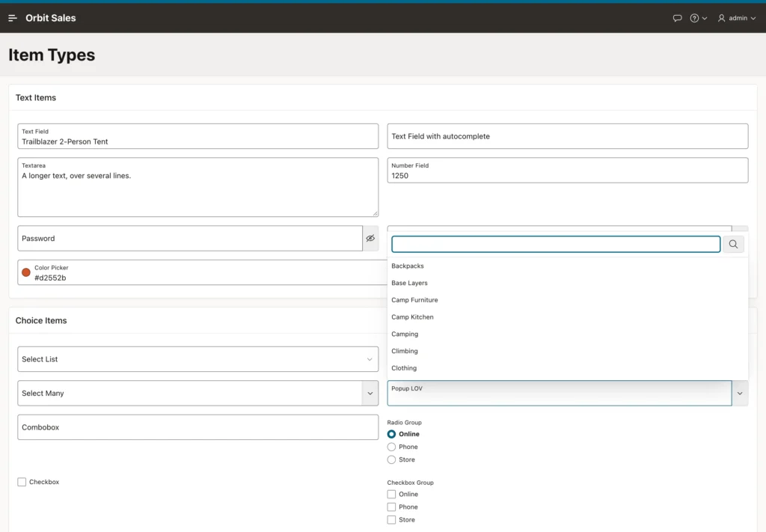Focus Text Field with autocomplete
Screen dimensions: 766x532
pyautogui.click(x=568, y=136)
